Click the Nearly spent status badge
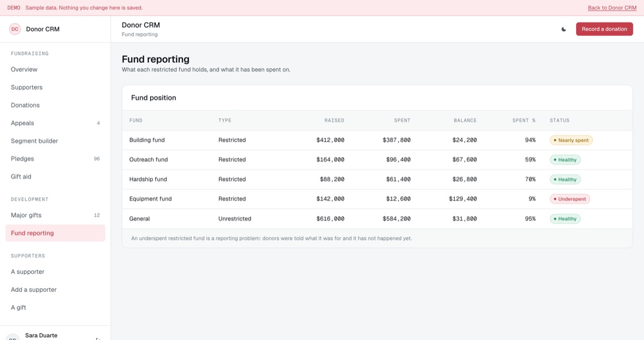 [x=571, y=140]
